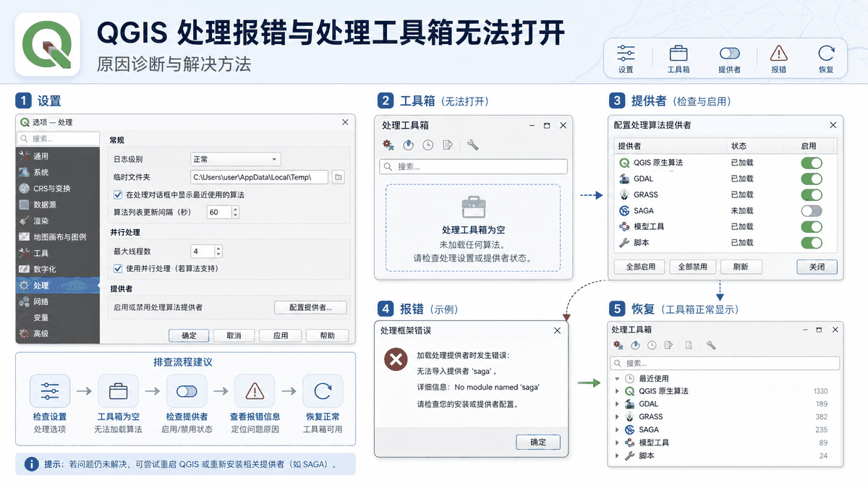
Task: Click 提供者 toggle icon in header legend
Action: [730, 53]
